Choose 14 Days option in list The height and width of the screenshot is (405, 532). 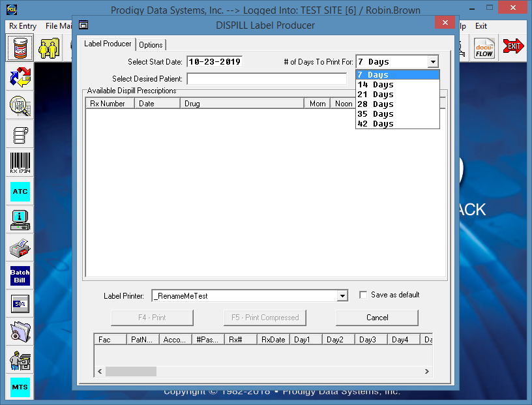[x=376, y=85]
